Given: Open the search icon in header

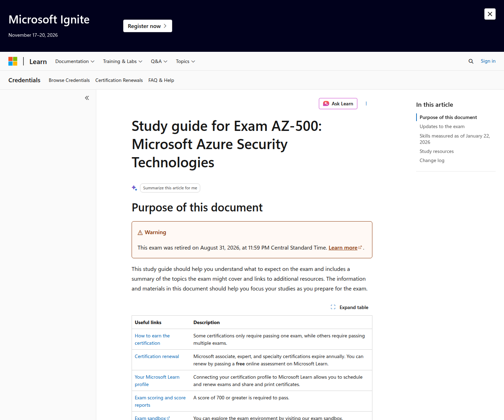Looking at the screenshot, I should point(471,61).
